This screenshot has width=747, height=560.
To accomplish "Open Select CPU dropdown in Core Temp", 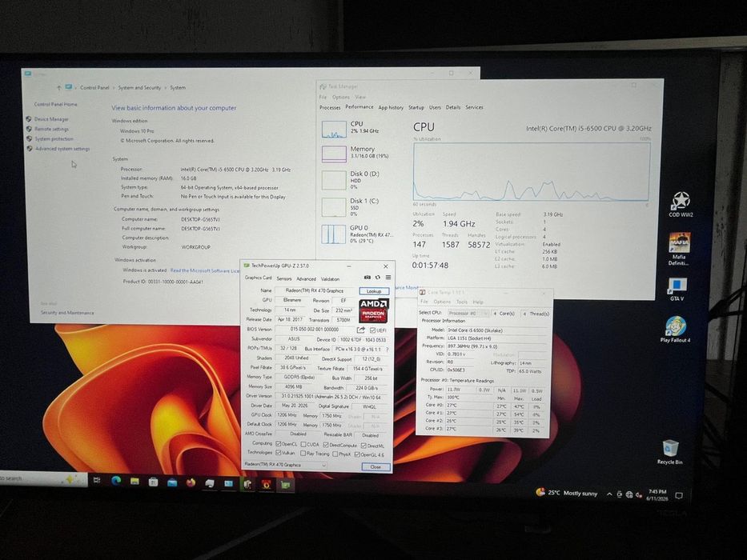I will (468, 313).
